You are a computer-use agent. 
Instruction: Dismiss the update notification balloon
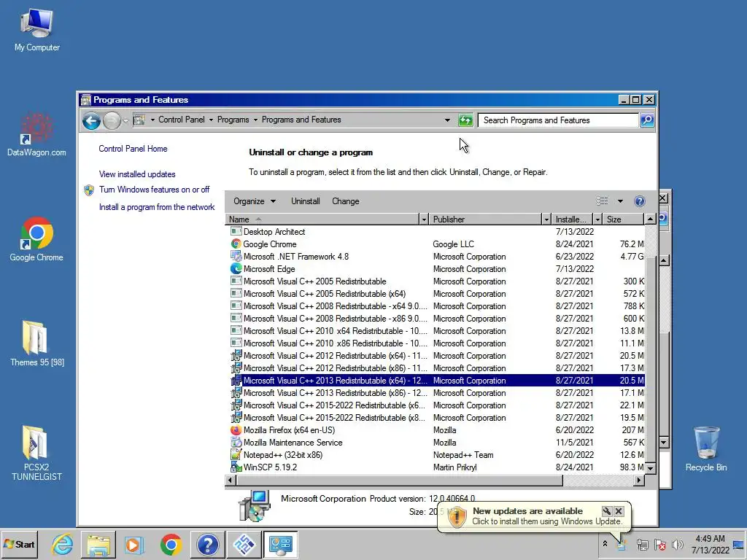[x=619, y=511]
